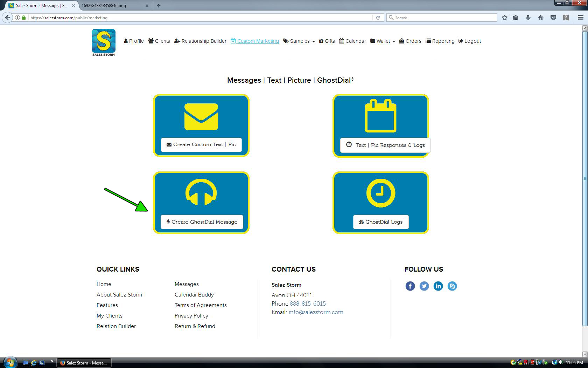Viewport: 588px width, 368px height.
Task: Click the browser Search input field
Action: point(443,18)
